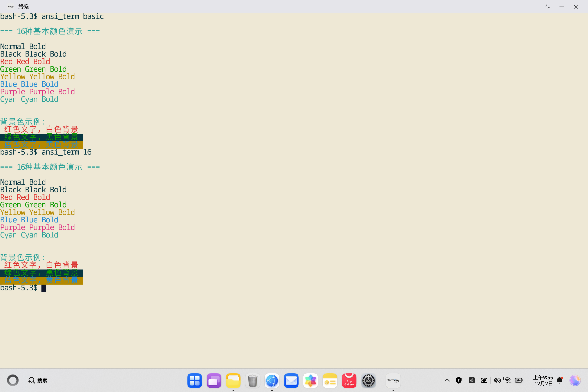Launch the blue globe browser icon
The height and width of the screenshot is (392, 588).
coord(272,380)
